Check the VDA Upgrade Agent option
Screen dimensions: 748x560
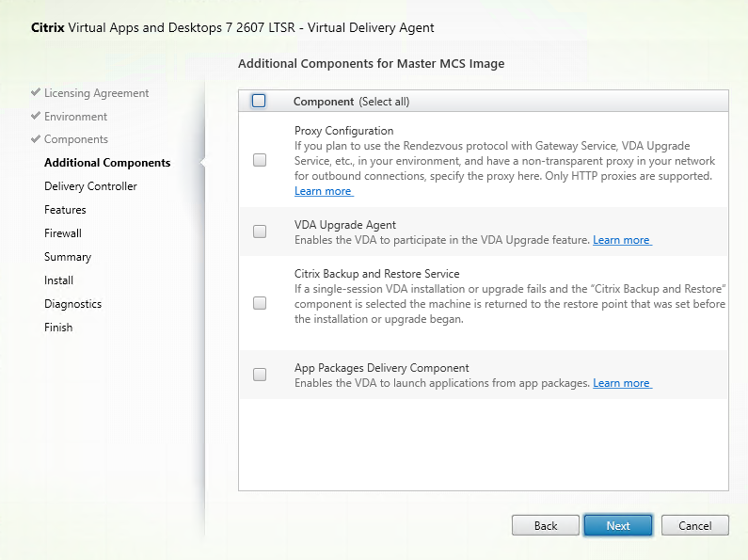(260, 232)
